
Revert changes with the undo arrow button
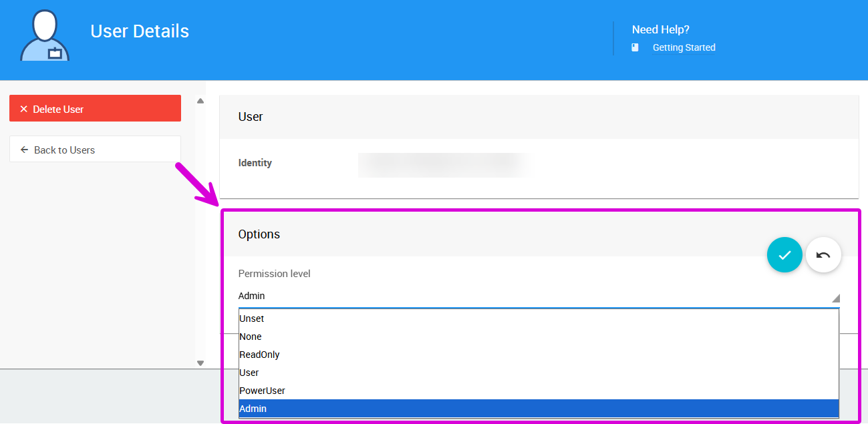click(823, 255)
